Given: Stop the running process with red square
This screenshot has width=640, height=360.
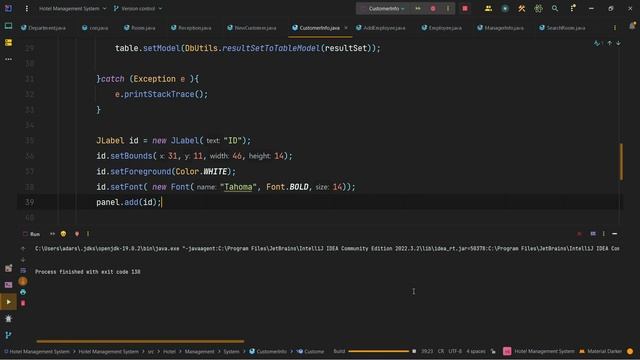Looking at the screenshot, I should (x=465, y=9).
